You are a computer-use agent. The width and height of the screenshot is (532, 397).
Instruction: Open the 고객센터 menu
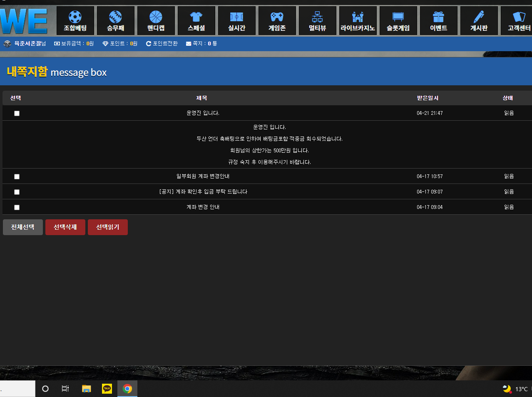(517, 21)
